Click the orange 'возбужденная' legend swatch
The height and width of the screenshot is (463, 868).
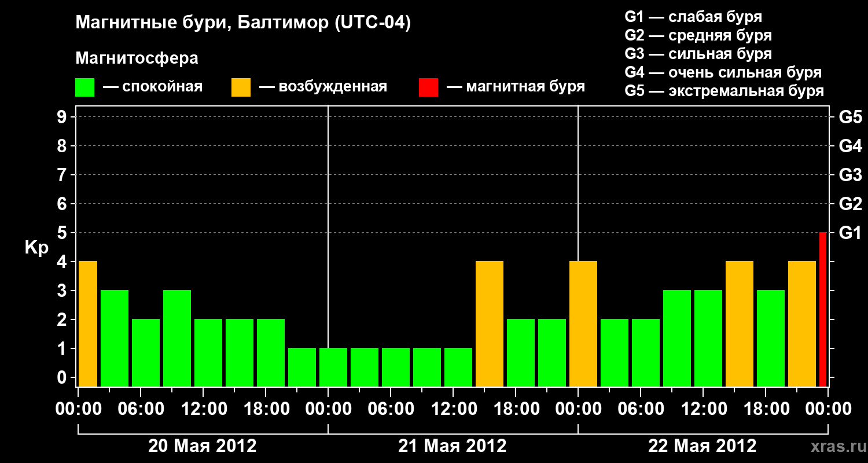coord(241,87)
